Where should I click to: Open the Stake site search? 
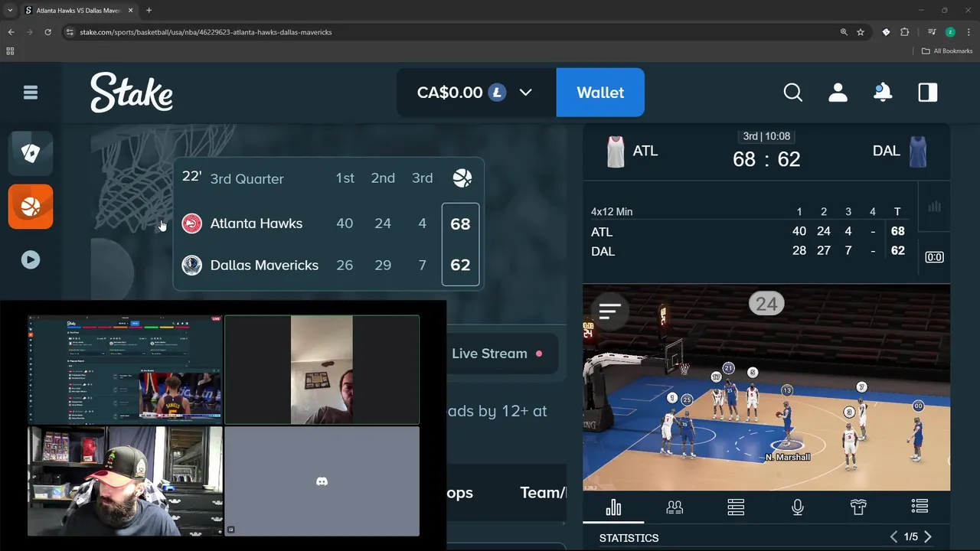[x=793, y=93]
